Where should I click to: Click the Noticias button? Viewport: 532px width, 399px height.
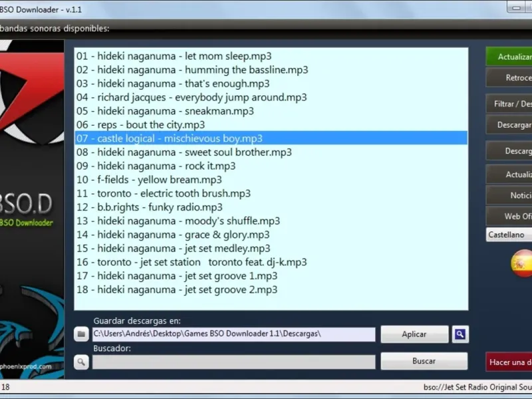click(509, 195)
